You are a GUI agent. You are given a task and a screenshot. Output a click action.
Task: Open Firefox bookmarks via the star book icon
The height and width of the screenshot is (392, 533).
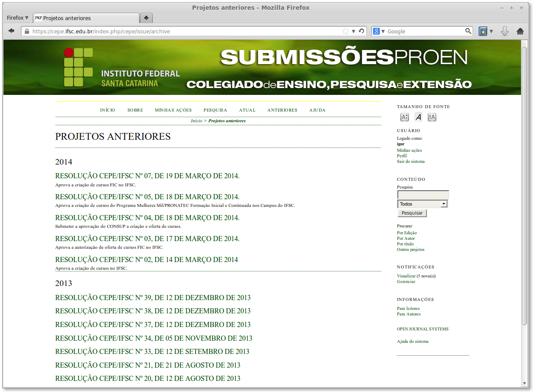point(484,31)
